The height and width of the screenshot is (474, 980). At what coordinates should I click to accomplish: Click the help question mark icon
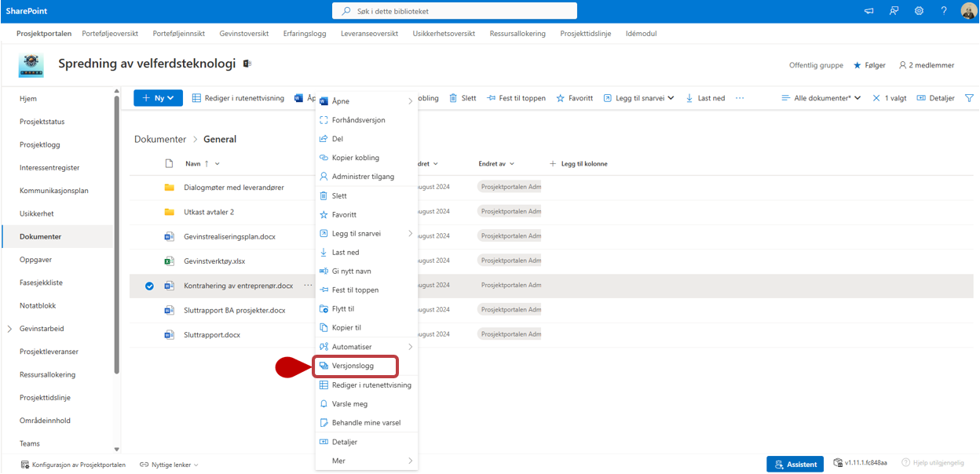coord(944,11)
